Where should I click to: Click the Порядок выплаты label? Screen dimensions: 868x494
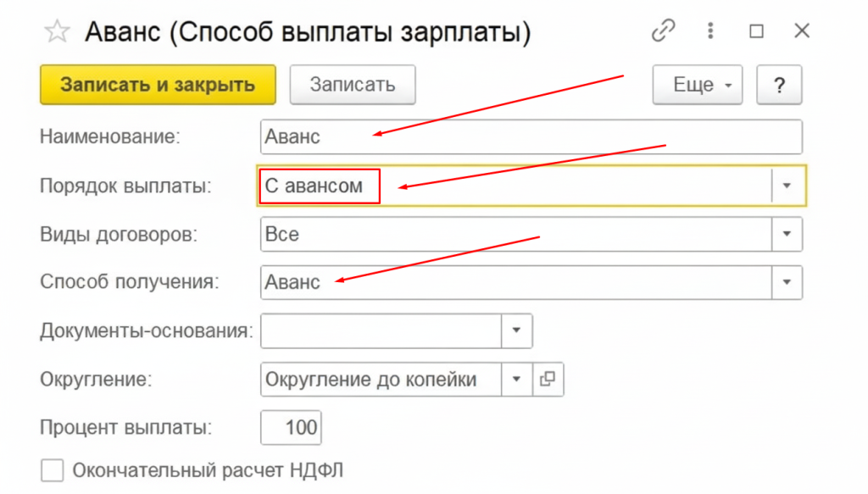[x=125, y=186]
